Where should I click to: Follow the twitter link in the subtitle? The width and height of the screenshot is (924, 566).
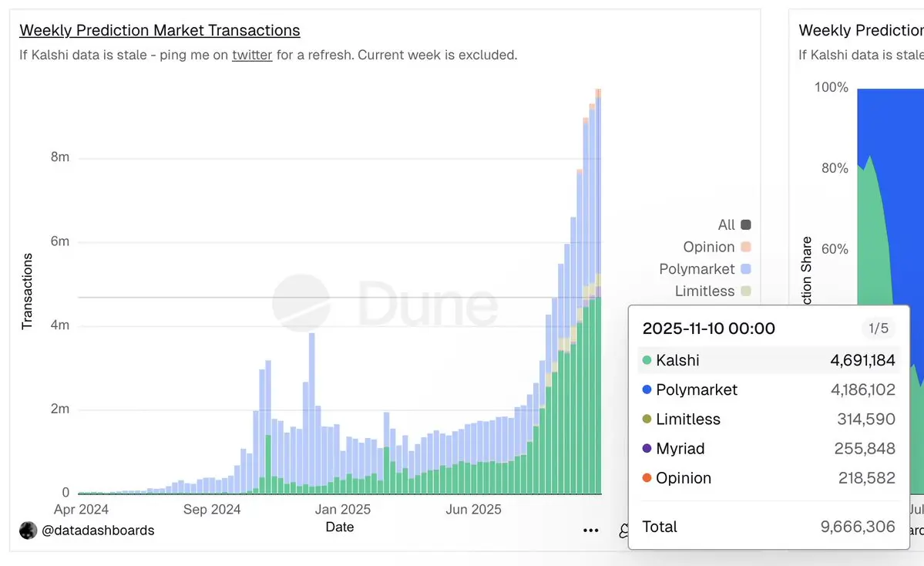(x=252, y=55)
